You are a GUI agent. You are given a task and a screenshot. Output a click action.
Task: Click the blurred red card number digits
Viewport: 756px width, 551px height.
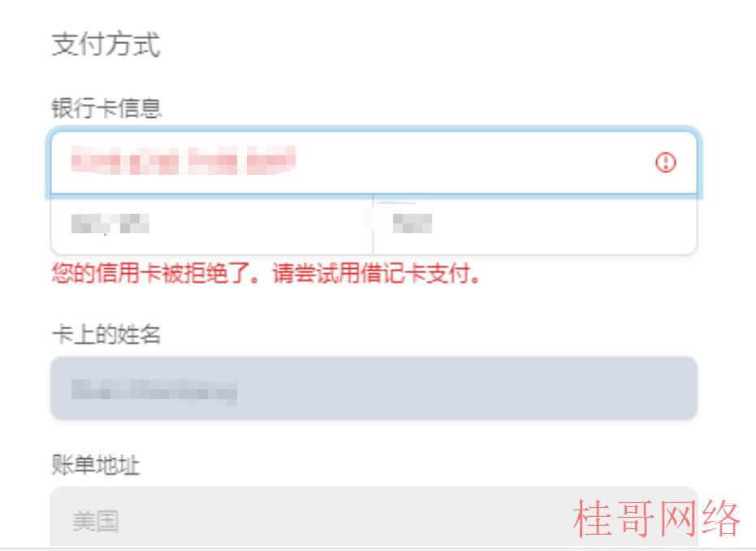pos(184,160)
